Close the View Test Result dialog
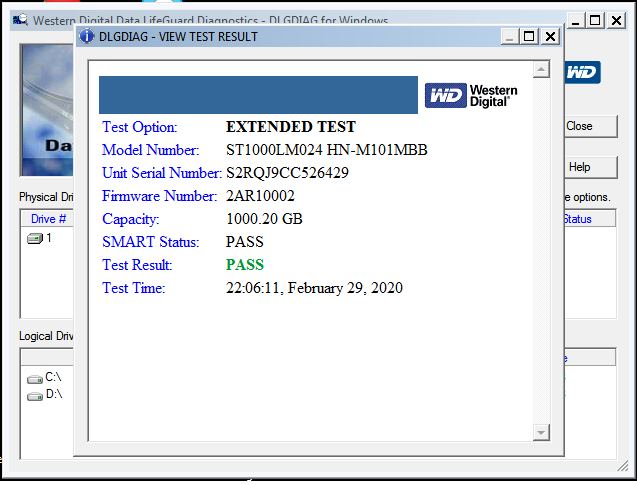The height and width of the screenshot is (484, 637). [550, 37]
